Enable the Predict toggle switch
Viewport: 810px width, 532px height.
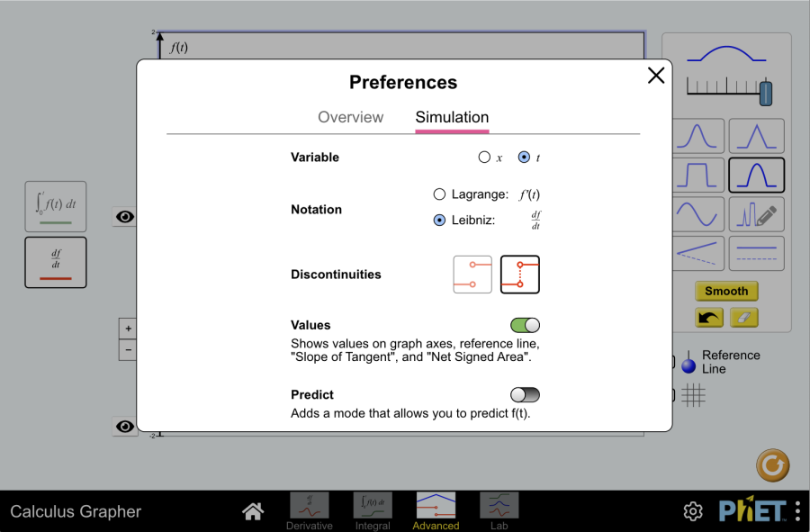coord(525,395)
